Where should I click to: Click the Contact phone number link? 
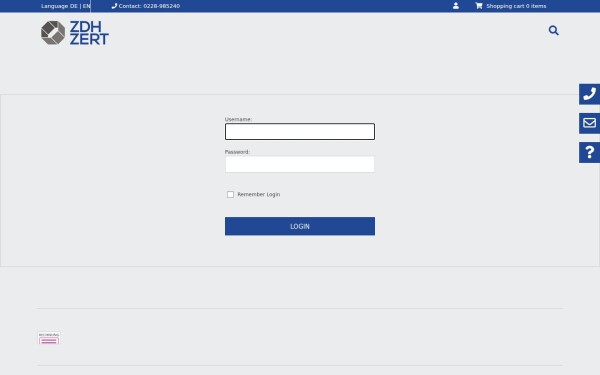coord(146,6)
